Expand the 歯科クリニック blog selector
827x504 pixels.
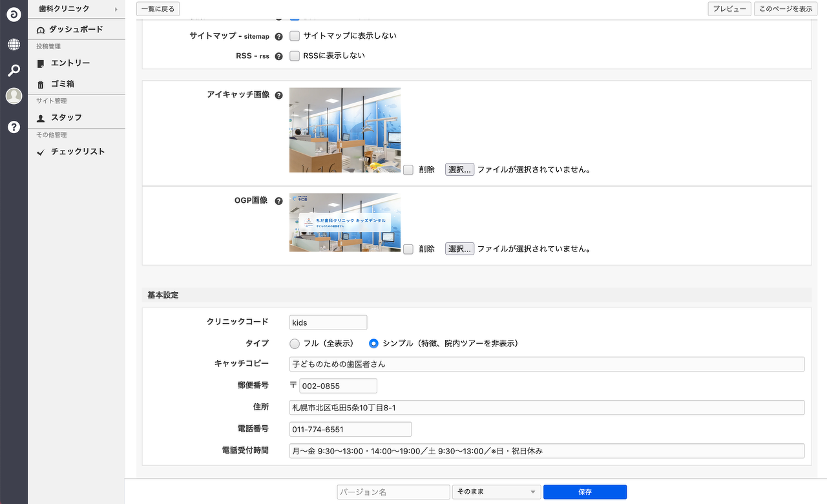point(76,9)
